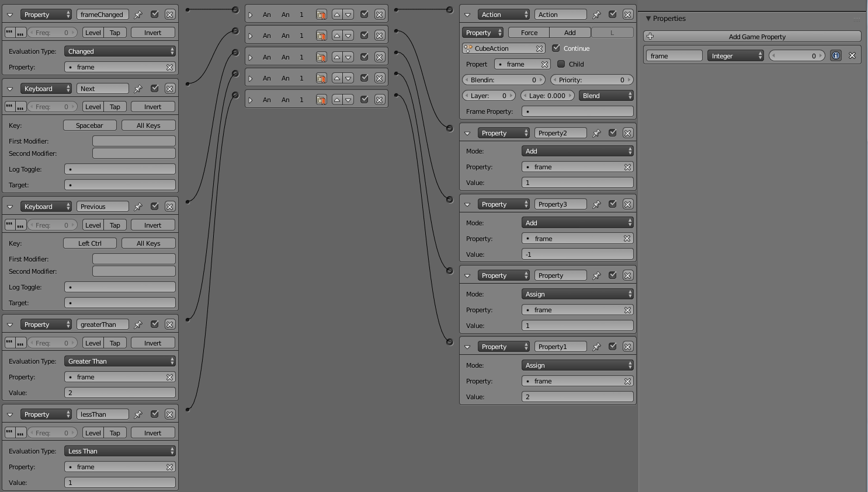This screenshot has height=492, width=868.
Task: Click the Left Ctrl key button
Action: 89,243
